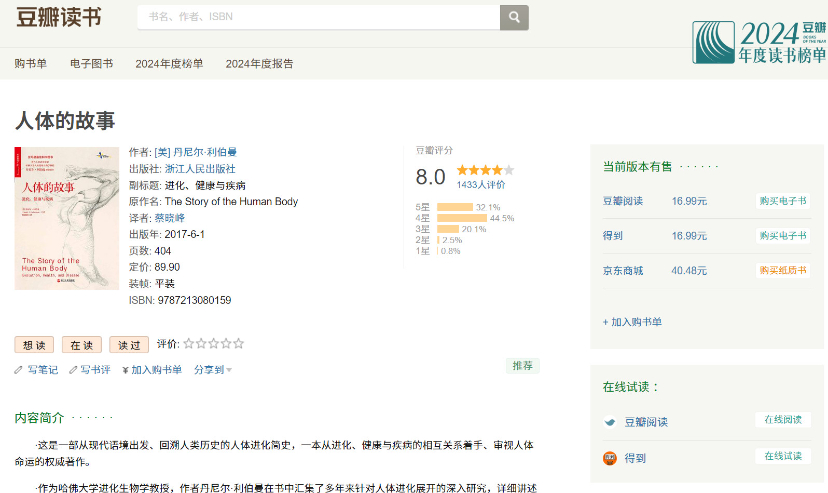Open the 2024年度榜单 nav item
This screenshot has height=493, width=828.
[169, 64]
